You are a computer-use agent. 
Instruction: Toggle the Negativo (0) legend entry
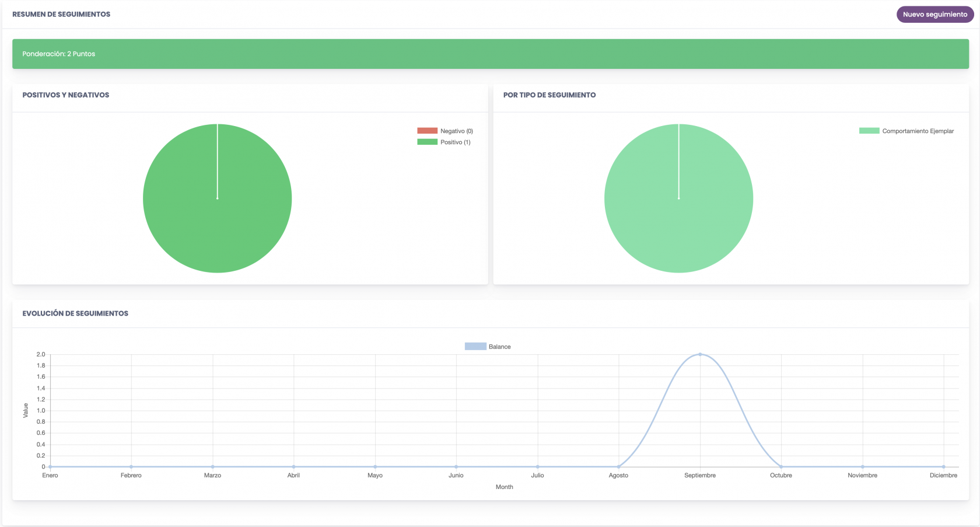(x=445, y=131)
